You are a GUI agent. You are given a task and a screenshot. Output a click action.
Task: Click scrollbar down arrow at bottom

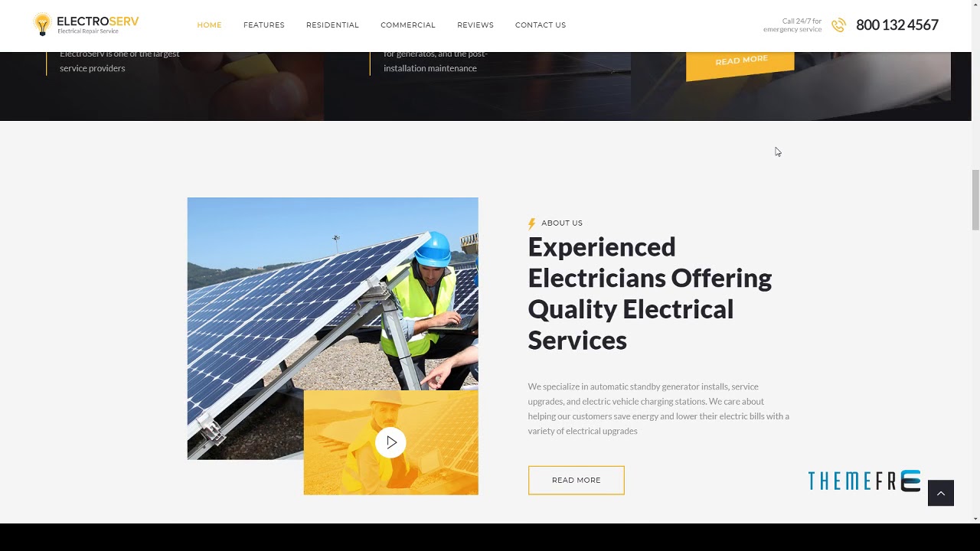[975, 518]
